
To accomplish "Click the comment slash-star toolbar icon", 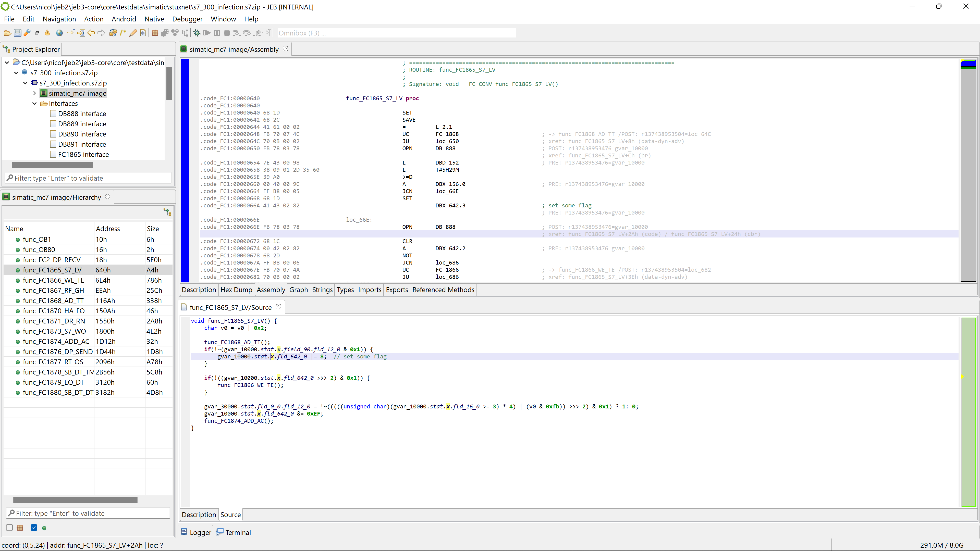I will [122, 33].
